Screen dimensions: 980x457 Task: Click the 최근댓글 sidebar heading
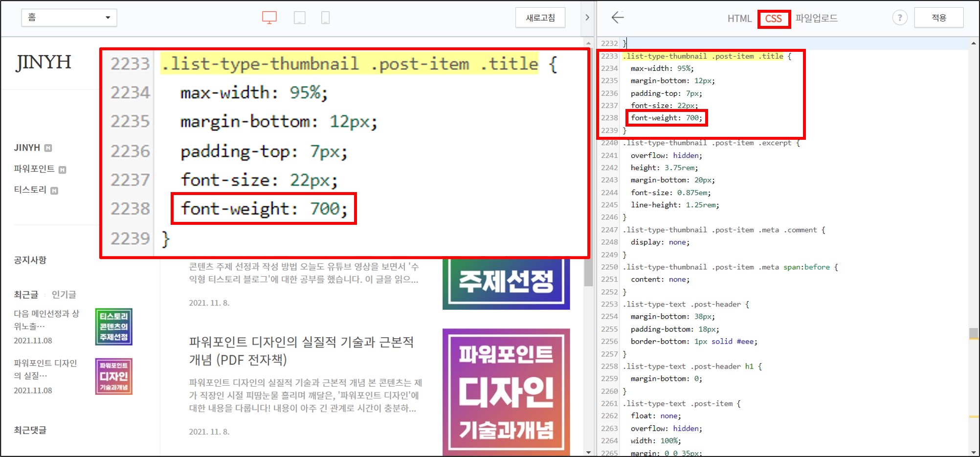(30, 430)
